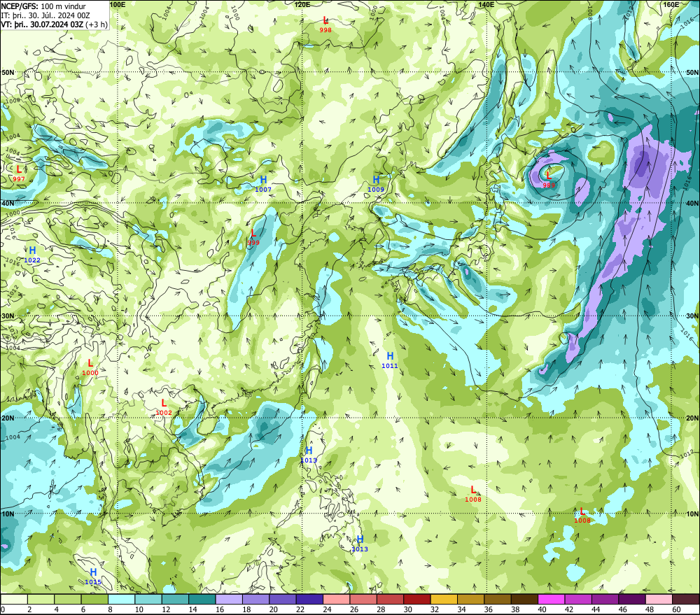
Task: Select the 30–32 dark red legend swatch
Action: [x=417, y=599]
